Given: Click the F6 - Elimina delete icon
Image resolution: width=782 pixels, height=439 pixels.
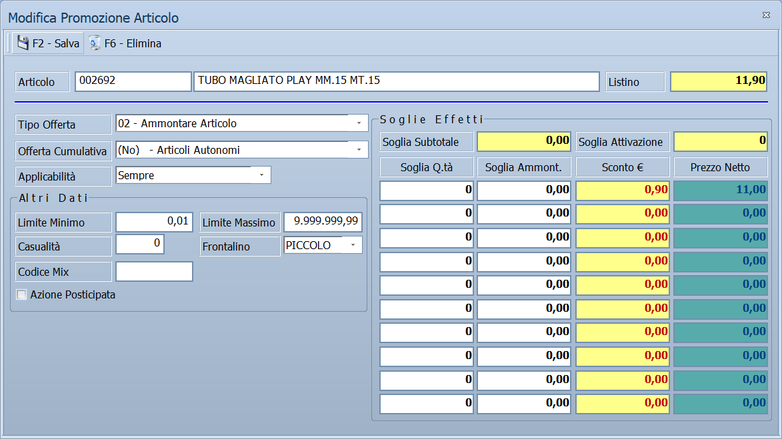Looking at the screenshot, I should [95, 43].
